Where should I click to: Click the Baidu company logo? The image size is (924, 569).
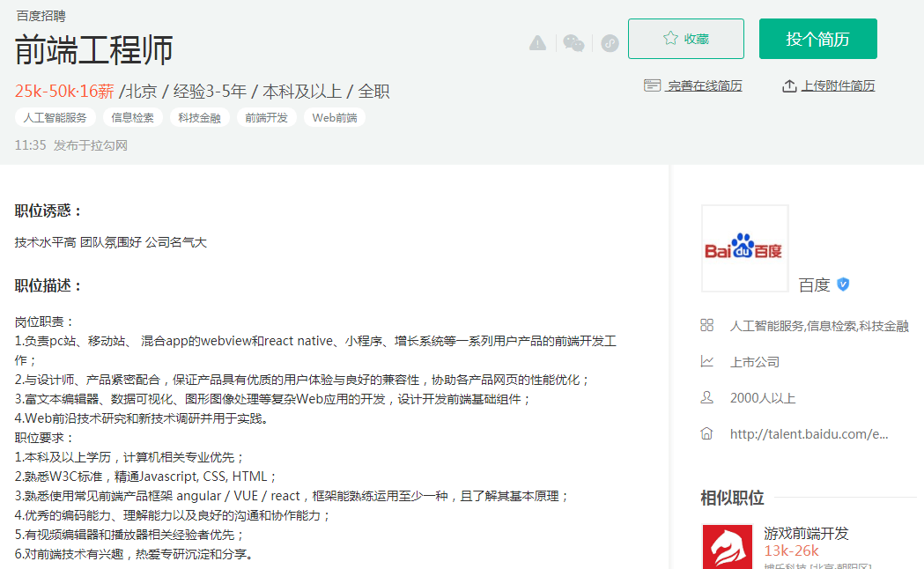(x=744, y=248)
